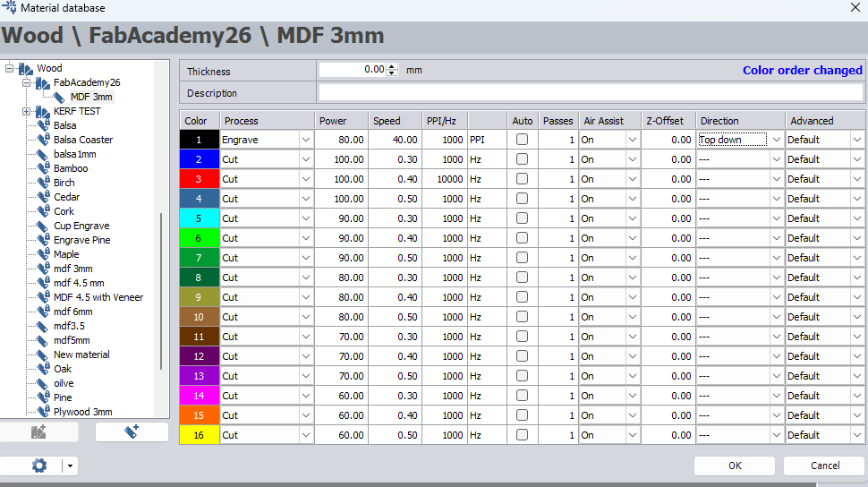Select the lowercase mdf 3mm tree item

(73, 269)
